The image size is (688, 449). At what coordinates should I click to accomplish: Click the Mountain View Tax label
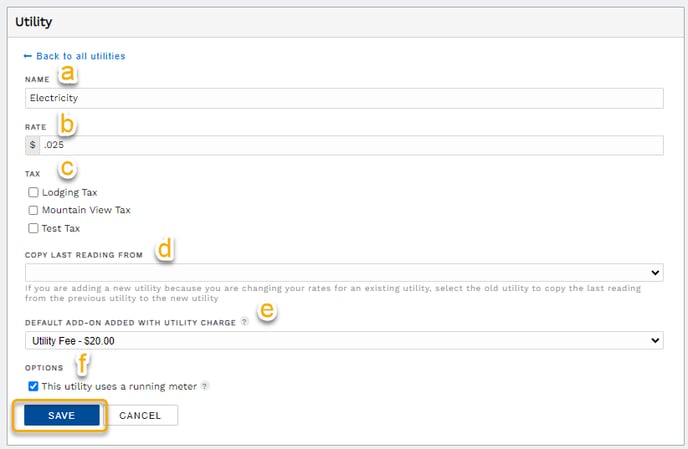86,210
